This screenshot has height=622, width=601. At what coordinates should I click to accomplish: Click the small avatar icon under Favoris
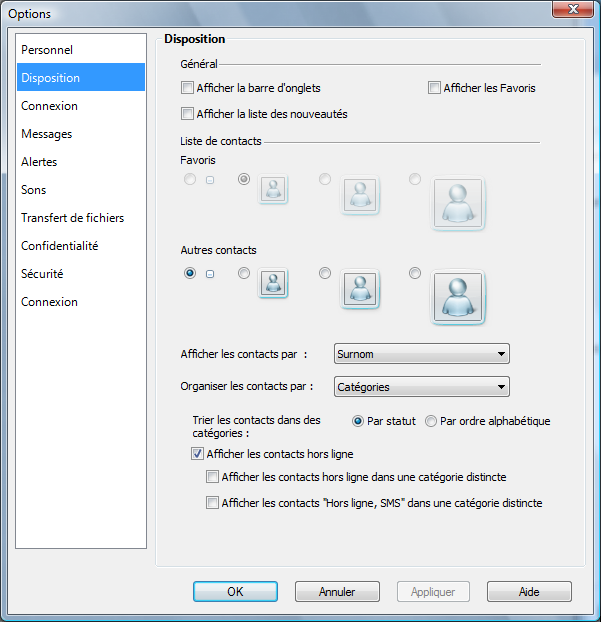click(x=273, y=190)
